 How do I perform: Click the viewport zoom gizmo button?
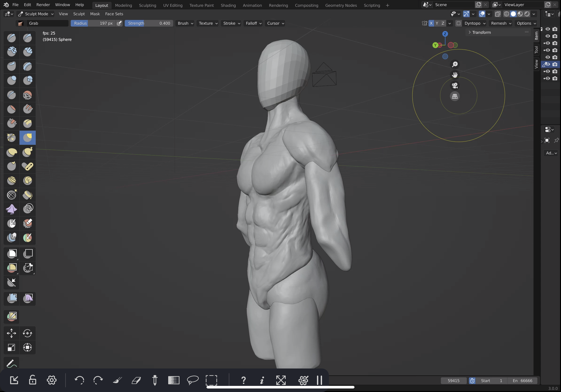tap(455, 64)
